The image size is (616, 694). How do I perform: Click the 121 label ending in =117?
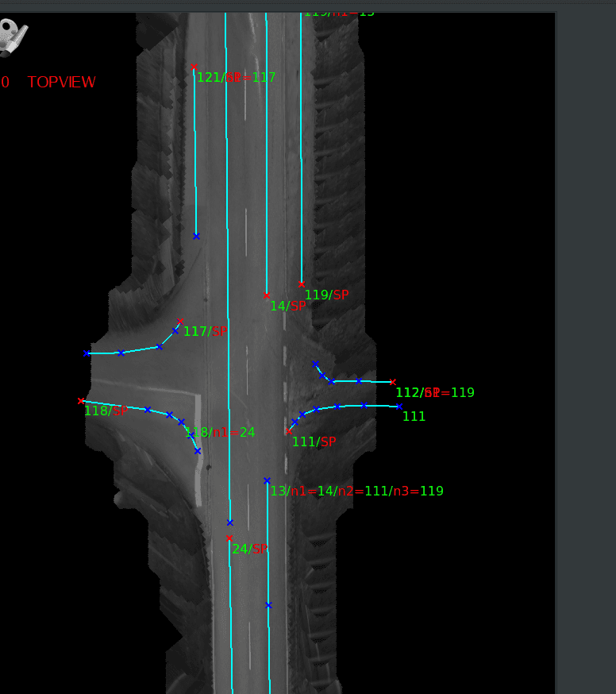237,78
